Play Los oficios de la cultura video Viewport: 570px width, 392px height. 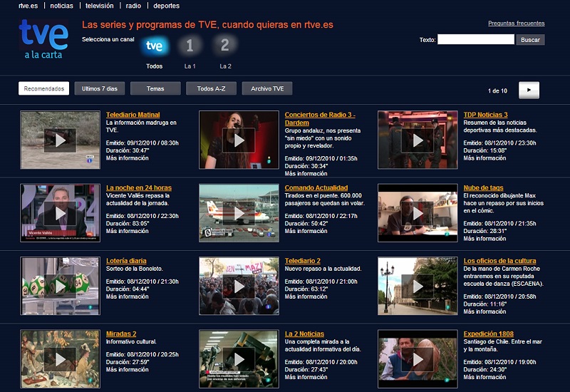click(x=418, y=287)
